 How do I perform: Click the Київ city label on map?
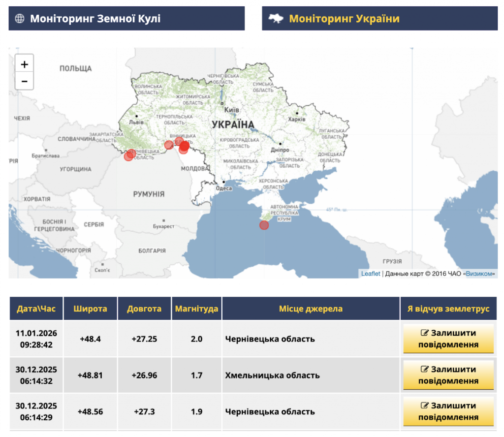click(231, 110)
